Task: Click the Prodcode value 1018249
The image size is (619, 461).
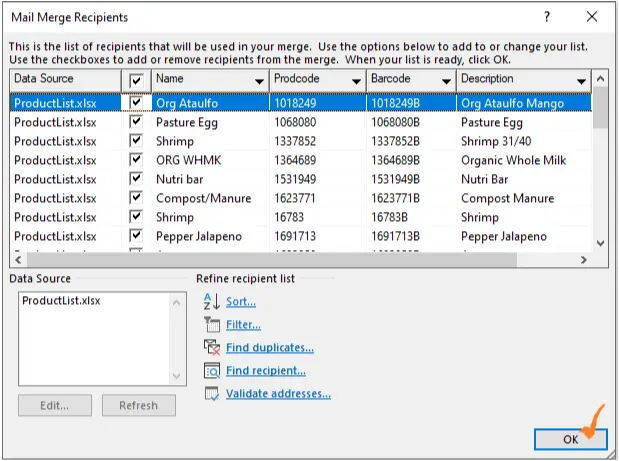Action: coord(295,103)
